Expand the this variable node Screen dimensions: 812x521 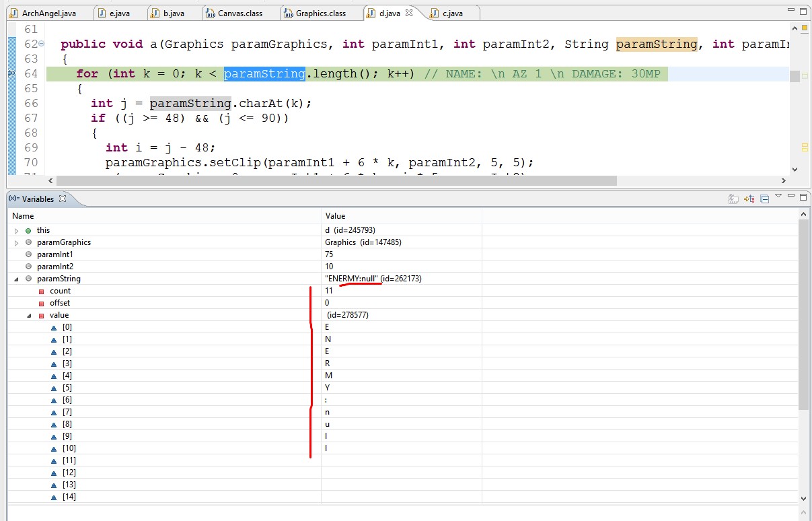click(16, 230)
